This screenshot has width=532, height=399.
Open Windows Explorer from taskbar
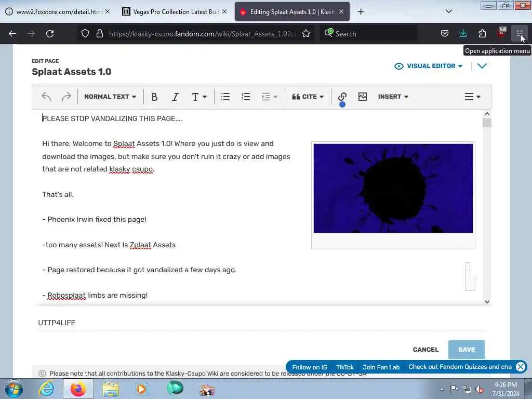click(111, 389)
